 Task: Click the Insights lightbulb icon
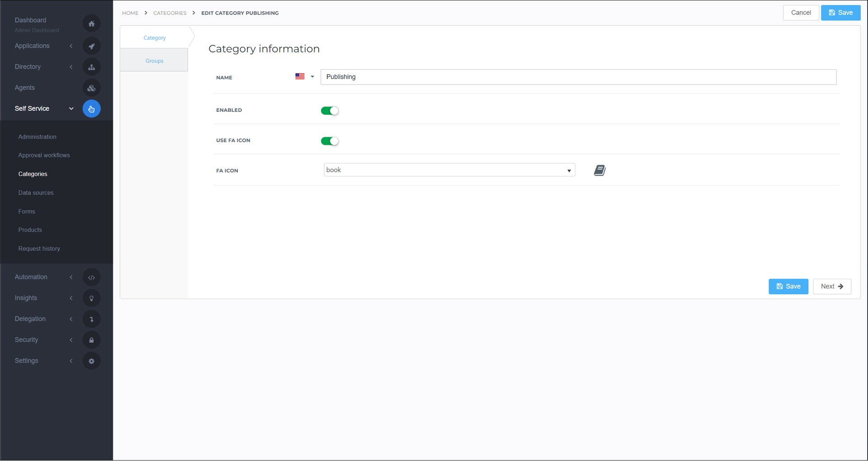[x=91, y=298]
